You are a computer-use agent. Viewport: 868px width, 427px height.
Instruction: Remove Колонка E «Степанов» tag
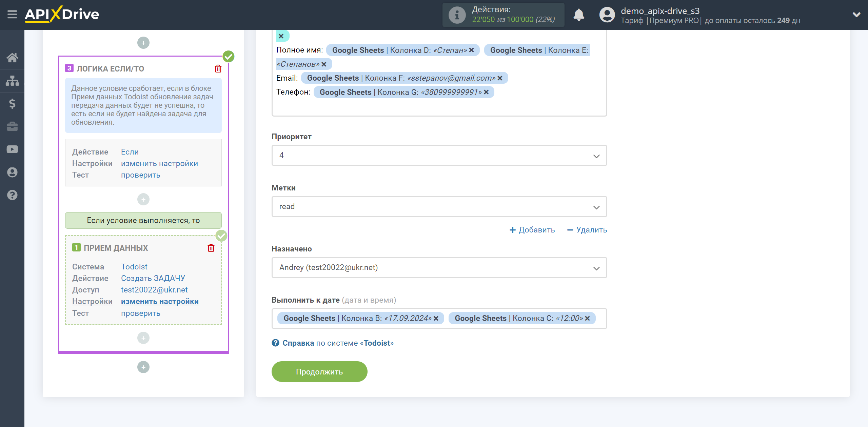[324, 64]
